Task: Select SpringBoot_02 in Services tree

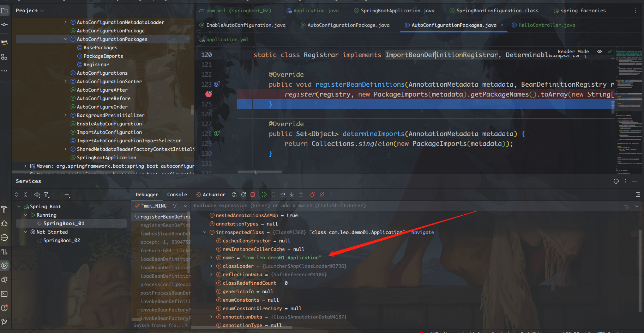Action: pos(62,240)
